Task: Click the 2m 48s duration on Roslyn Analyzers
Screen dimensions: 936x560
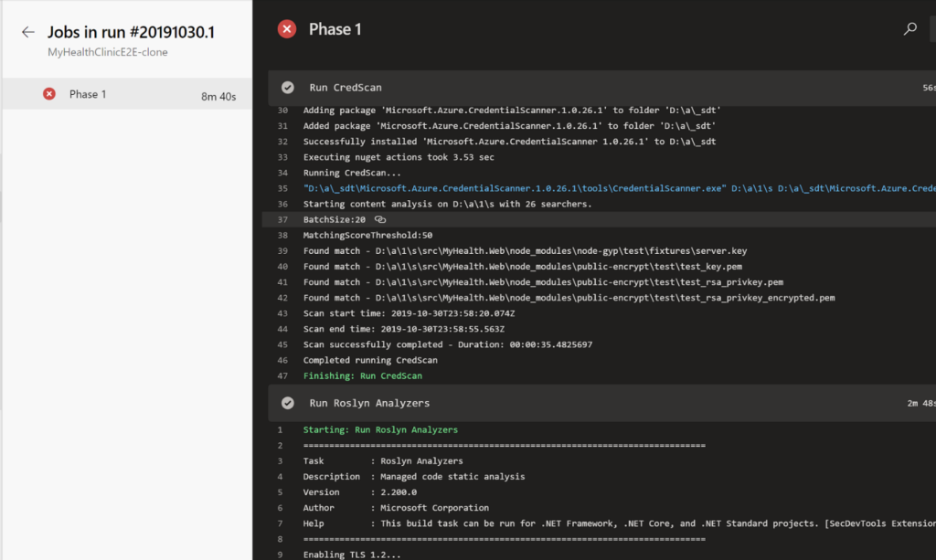Action: 923,403
